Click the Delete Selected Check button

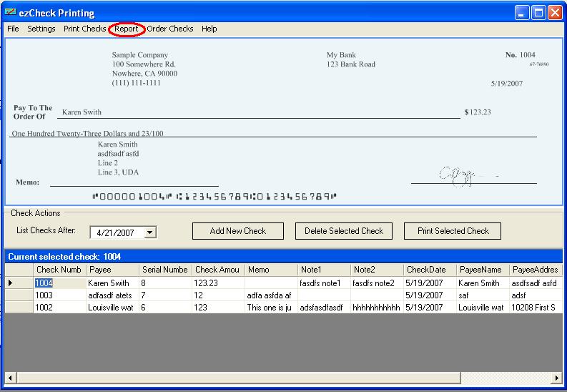click(x=344, y=231)
